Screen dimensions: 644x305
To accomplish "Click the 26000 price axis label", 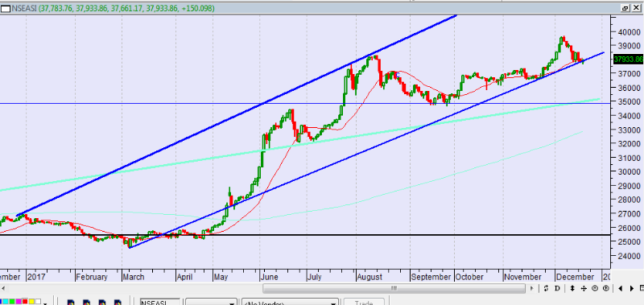I will tap(630, 228).
